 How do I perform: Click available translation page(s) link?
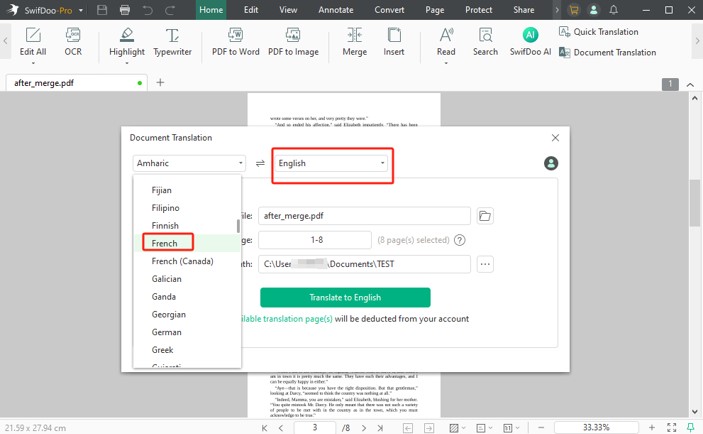287,319
